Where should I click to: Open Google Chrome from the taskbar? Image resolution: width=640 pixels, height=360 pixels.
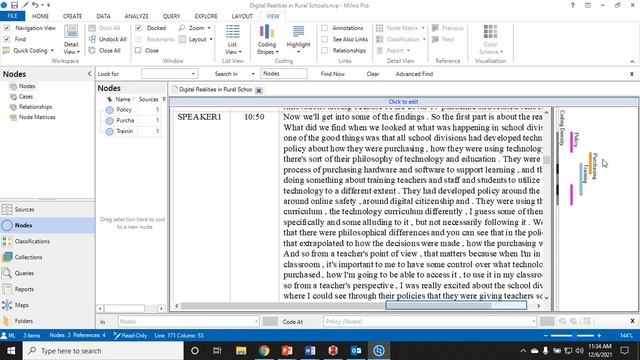[264, 351]
